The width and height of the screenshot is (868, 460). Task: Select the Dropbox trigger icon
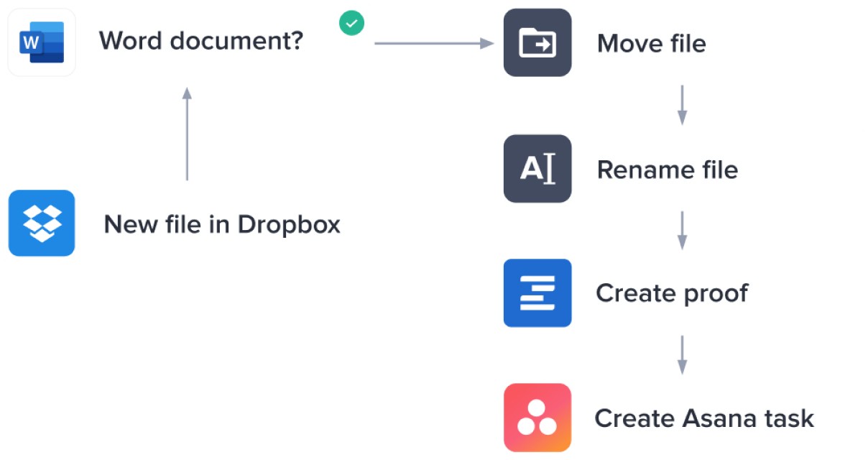42,223
